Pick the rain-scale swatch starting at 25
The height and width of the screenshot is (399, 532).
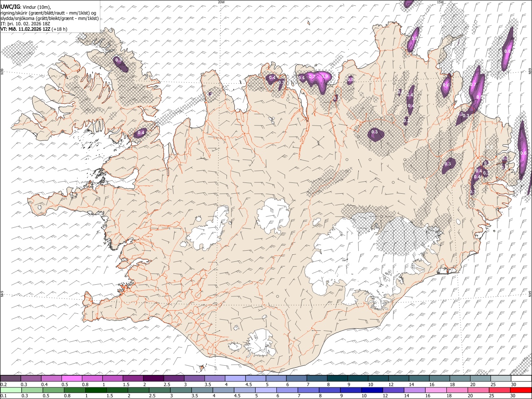500,390
